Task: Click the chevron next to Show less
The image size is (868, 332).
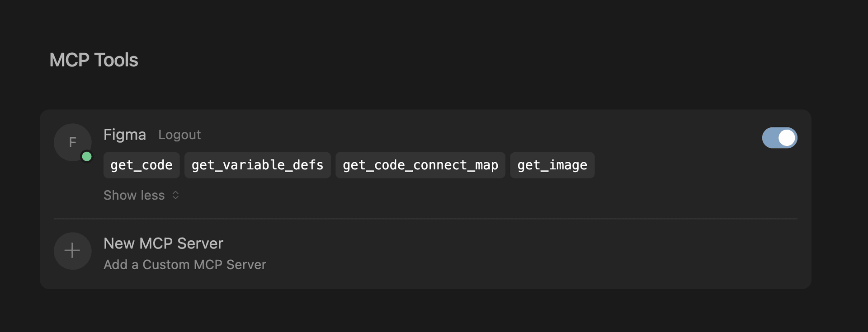Action: tap(175, 195)
